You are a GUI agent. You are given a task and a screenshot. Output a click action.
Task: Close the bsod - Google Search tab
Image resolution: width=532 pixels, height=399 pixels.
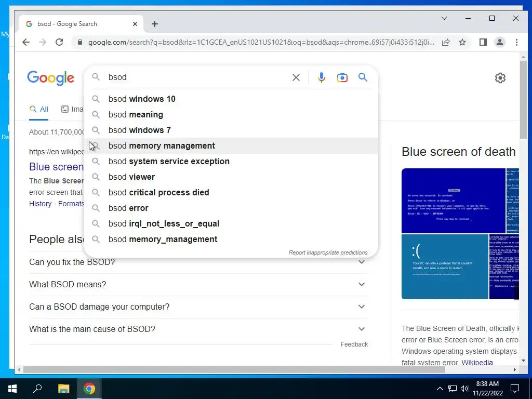[135, 24]
